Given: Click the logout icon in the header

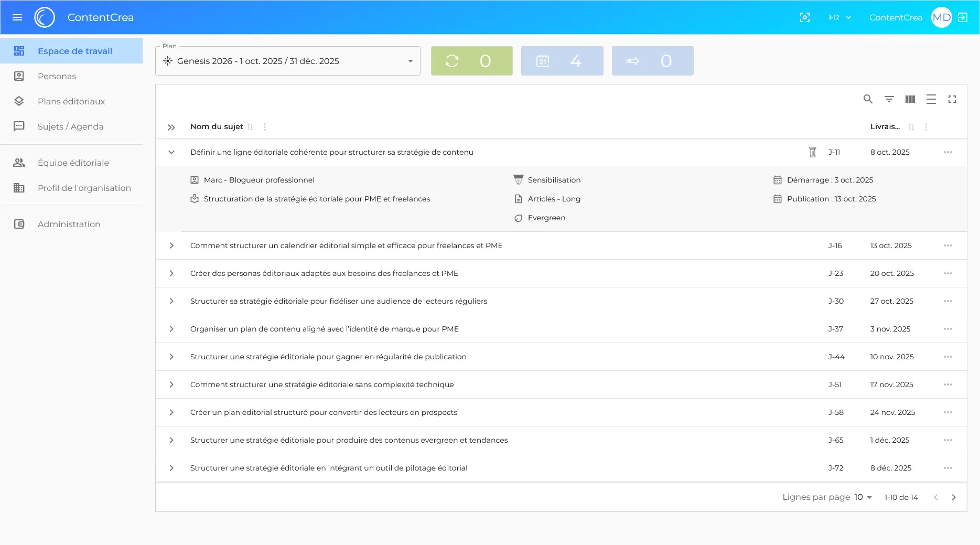Looking at the screenshot, I should click(x=963, y=17).
